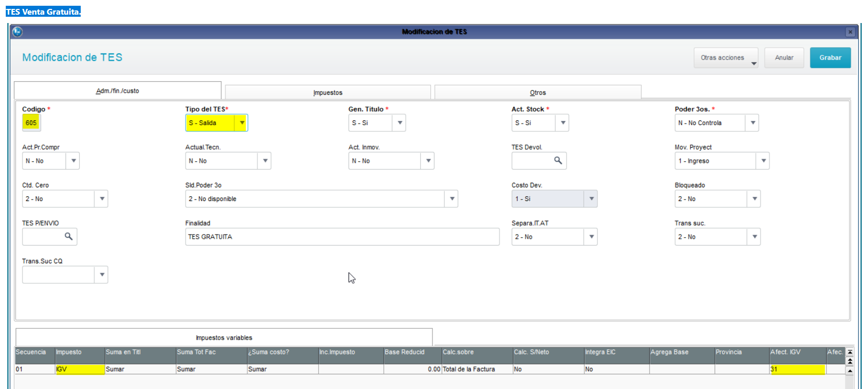Screen dimensions: 868x389
Task: Select the IGV cell in row 01
Action: coord(80,369)
